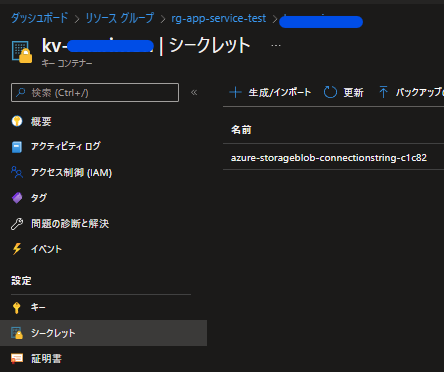Open アクセス制御 (IAM) menu item
Viewport: 444px width, 372px height.
pyautogui.click(x=71, y=172)
